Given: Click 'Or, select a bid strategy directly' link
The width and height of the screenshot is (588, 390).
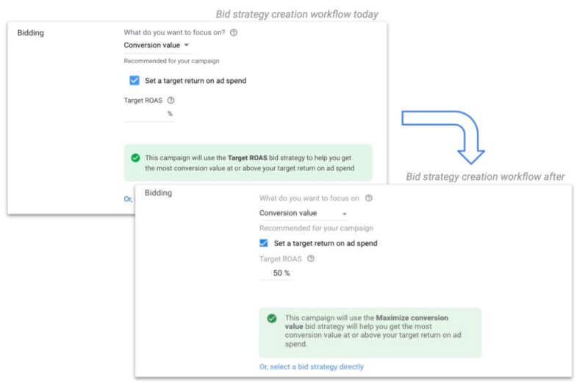Looking at the screenshot, I should point(311,366).
